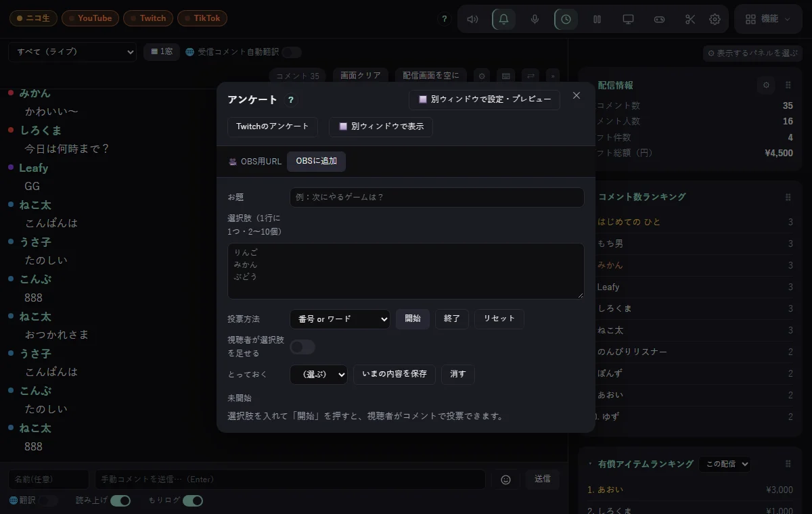Collapse the 有償アイテムランキング panel triangle
Screen dimensions: 812x514
590,464
